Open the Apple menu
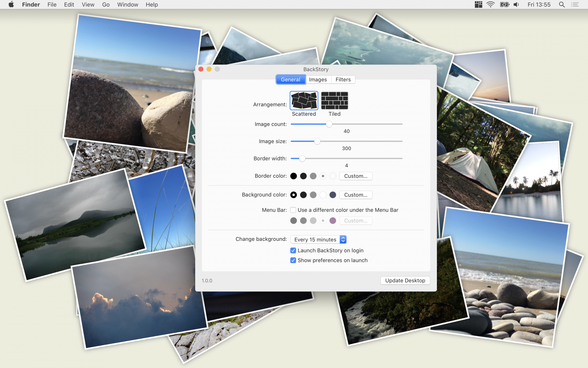This screenshot has width=588, height=368. [x=11, y=4]
